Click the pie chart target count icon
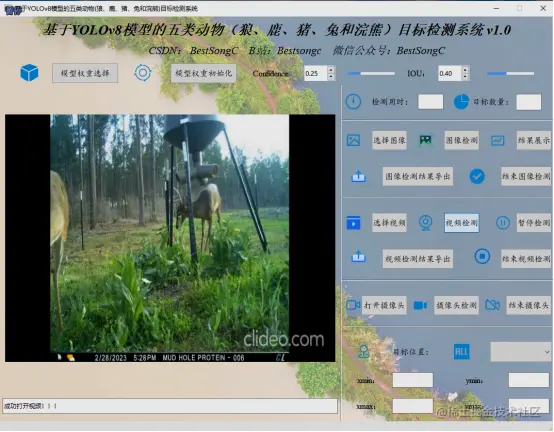Image resolution: width=554 pixels, height=432 pixels. (x=461, y=102)
